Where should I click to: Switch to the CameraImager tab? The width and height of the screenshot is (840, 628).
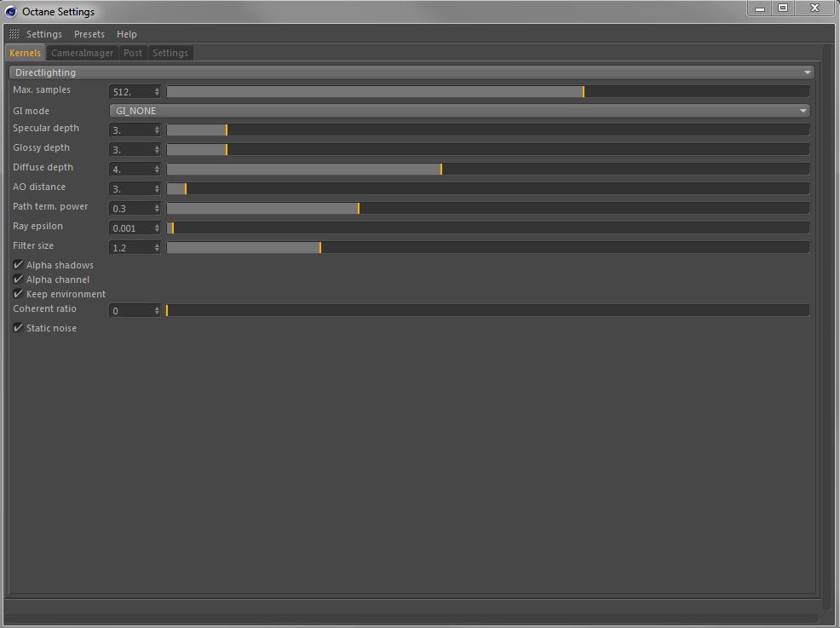pos(82,53)
